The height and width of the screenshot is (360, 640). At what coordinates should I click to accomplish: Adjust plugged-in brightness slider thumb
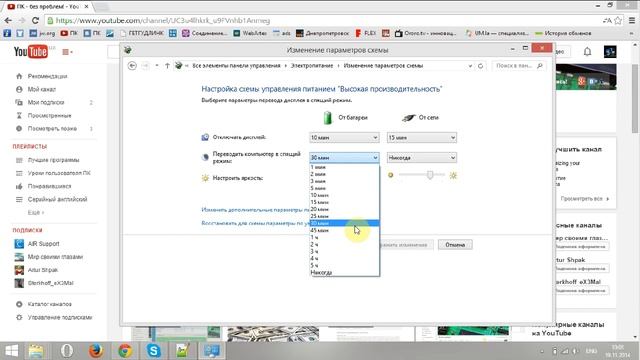coord(430,175)
